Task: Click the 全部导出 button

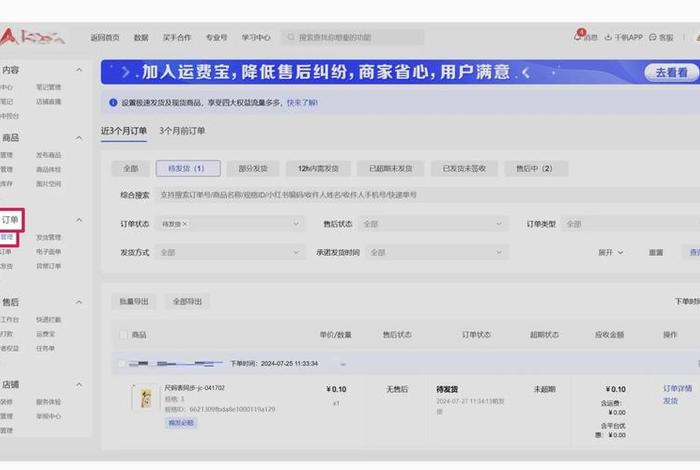Action: point(188,302)
